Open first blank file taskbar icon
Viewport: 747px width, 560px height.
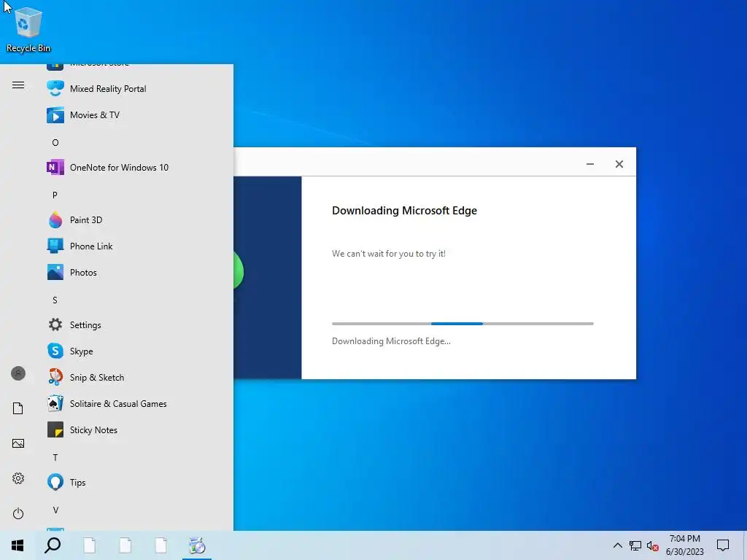90,545
